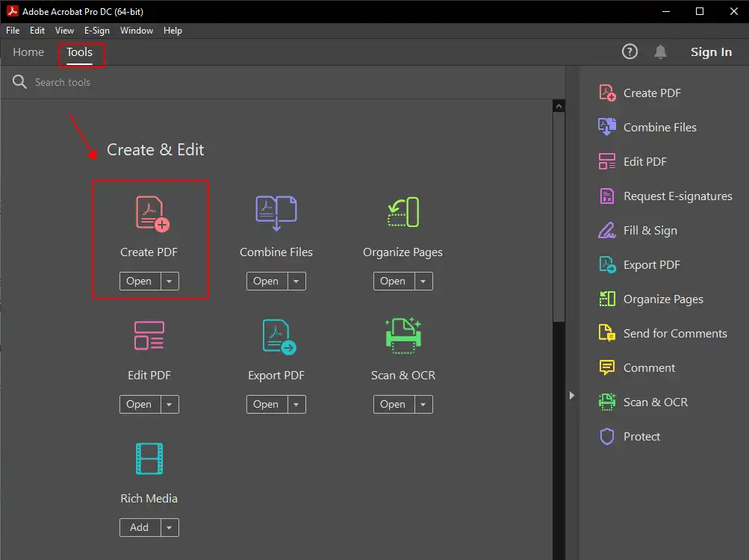Image resolution: width=749 pixels, height=560 pixels.
Task: Switch to the Home tab
Action: pyautogui.click(x=28, y=52)
